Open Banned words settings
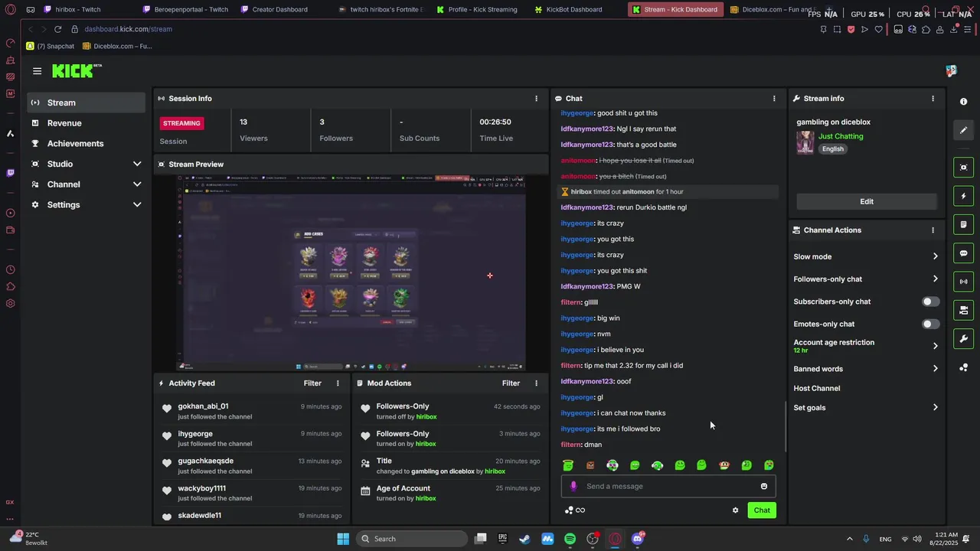 click(866, 369)
